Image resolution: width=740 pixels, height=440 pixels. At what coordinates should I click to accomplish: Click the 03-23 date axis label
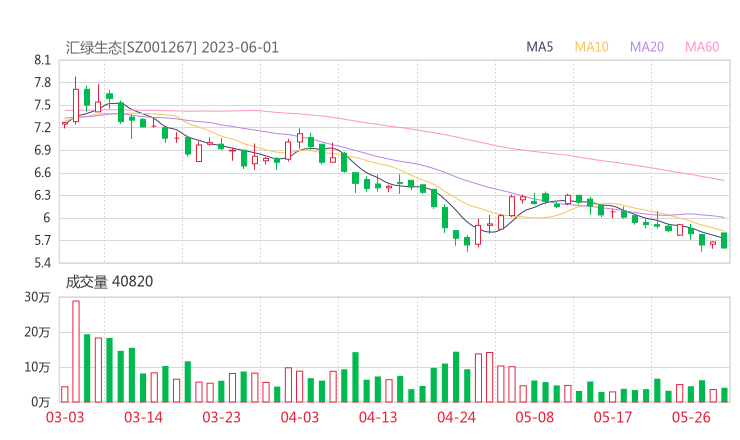pos(221,417)
